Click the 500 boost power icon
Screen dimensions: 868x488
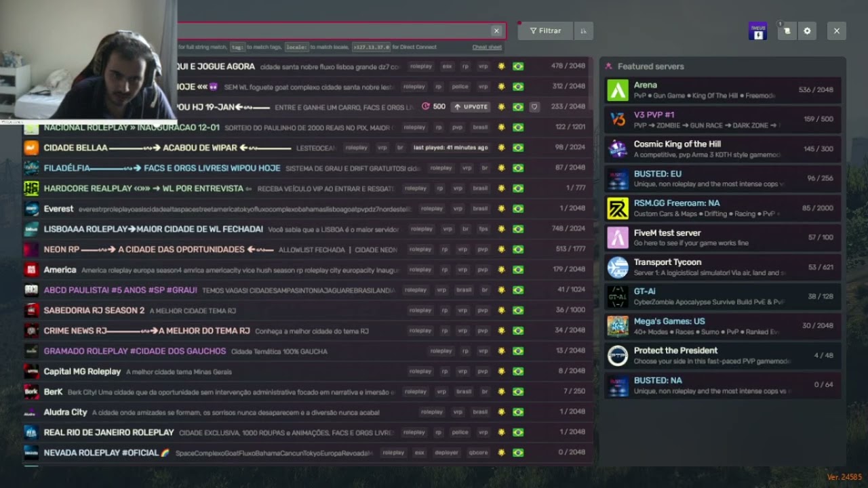click(434, 107)
